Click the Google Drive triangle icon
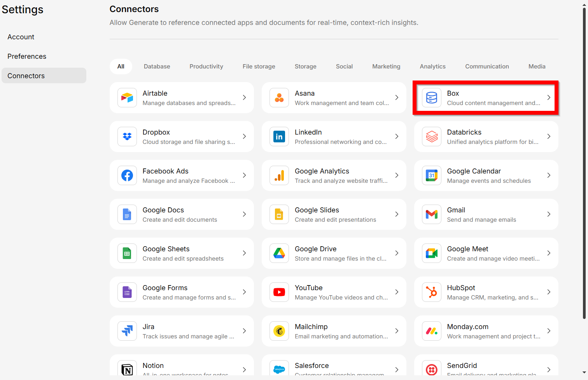Viewport: 588px width, 380px height. (279, 253)
